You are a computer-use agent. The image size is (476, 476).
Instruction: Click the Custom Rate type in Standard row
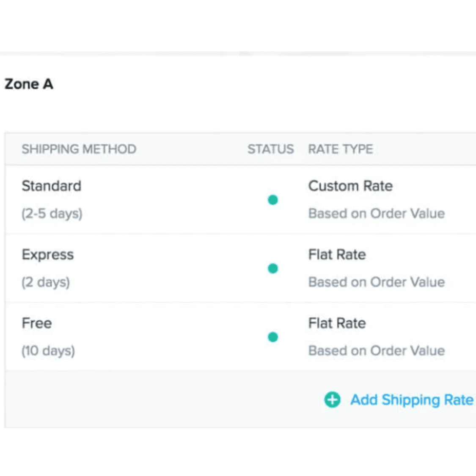click(x=350, y=186)
